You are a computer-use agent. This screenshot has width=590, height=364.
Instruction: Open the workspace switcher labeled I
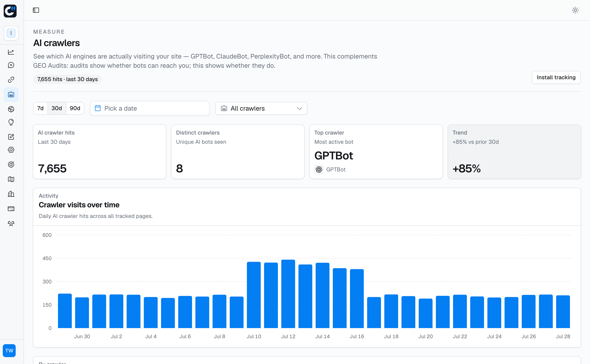coord(11,33)
